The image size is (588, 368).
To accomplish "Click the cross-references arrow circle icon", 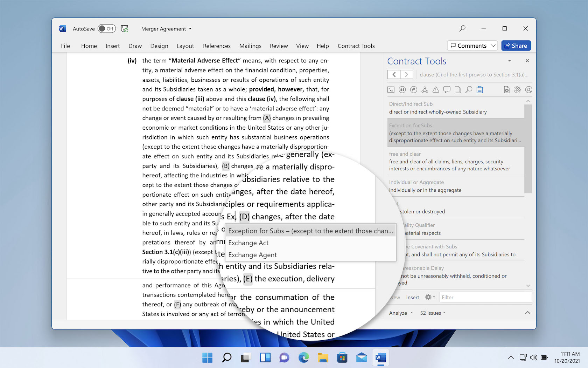I will point(413,90).
